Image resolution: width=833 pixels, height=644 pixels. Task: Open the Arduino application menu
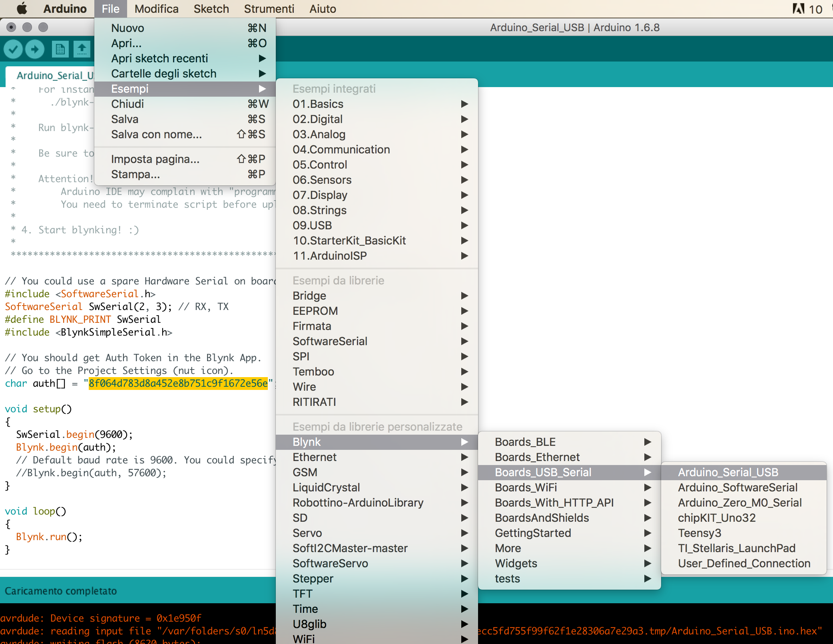pyautogui.click(x=65, y=9)
